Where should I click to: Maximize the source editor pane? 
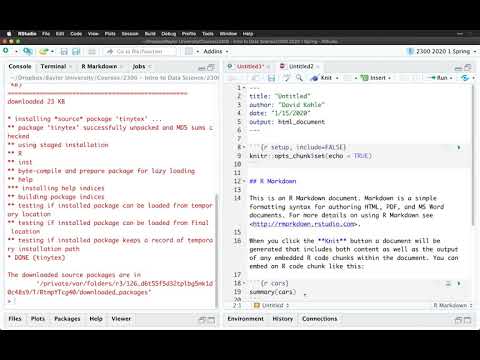pos(468,68)
